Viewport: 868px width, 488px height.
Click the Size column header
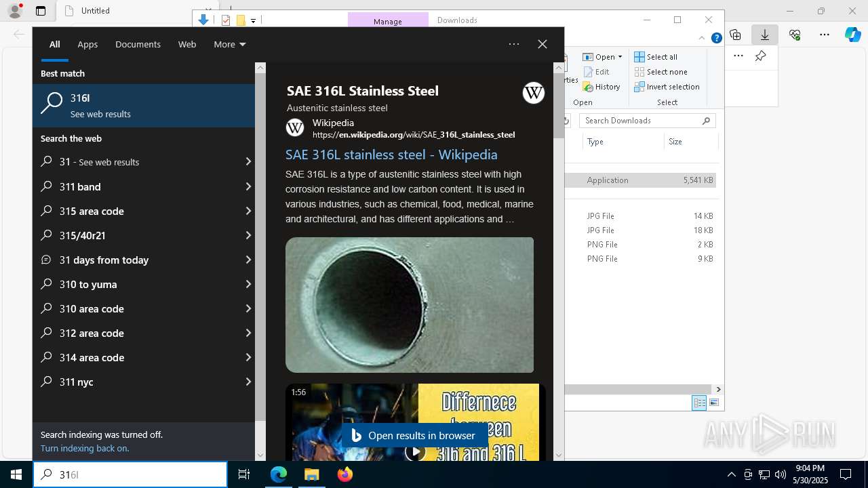(x=690, y=142)
